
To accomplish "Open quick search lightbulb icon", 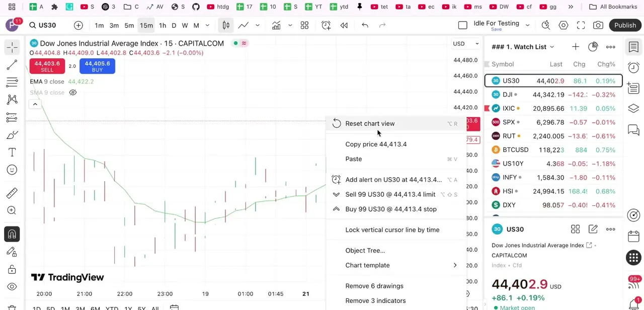I will (546, 25).
